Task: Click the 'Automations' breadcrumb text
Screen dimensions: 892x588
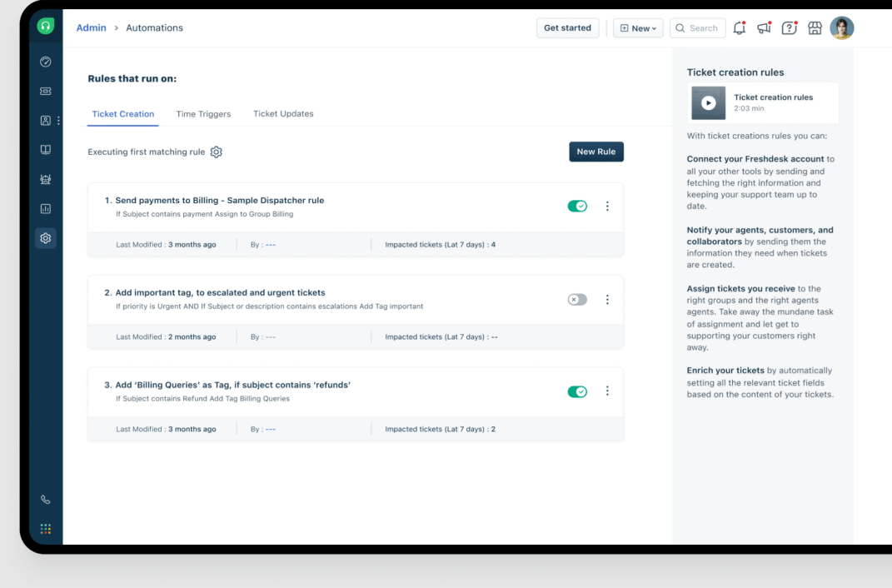Action: 154,27
